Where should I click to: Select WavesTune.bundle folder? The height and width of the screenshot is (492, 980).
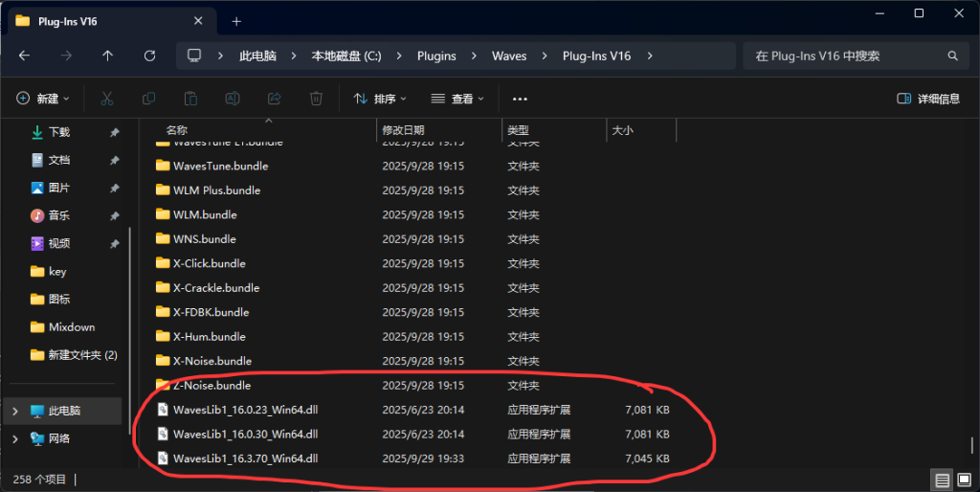[221, 166]
